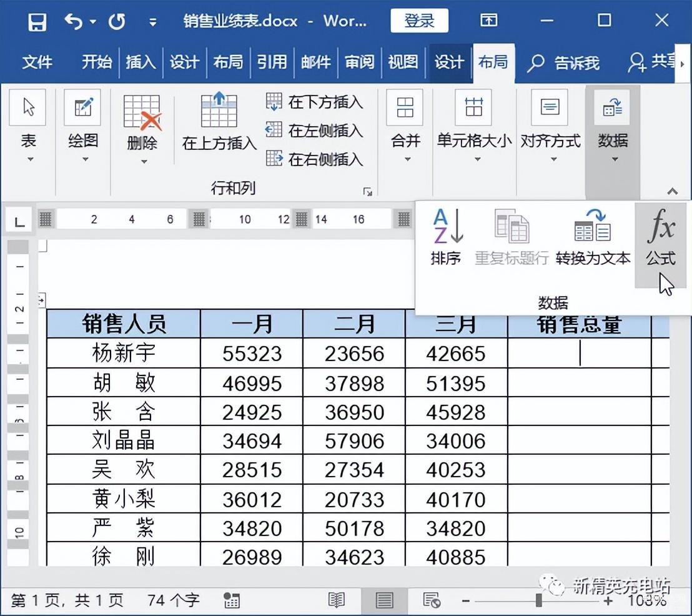Click the name cell 黄小梨
This screenshot has height=616, width=692.
click(x=124, y=499)
